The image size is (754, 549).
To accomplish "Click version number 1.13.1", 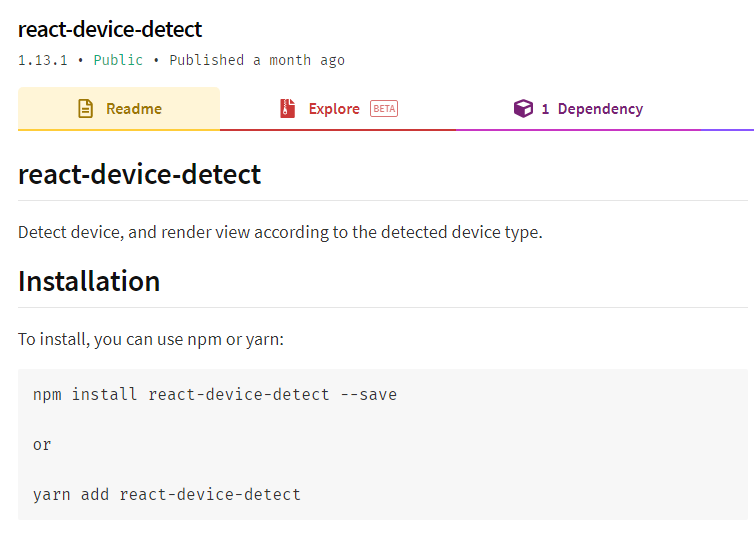I will coord(43,60).
